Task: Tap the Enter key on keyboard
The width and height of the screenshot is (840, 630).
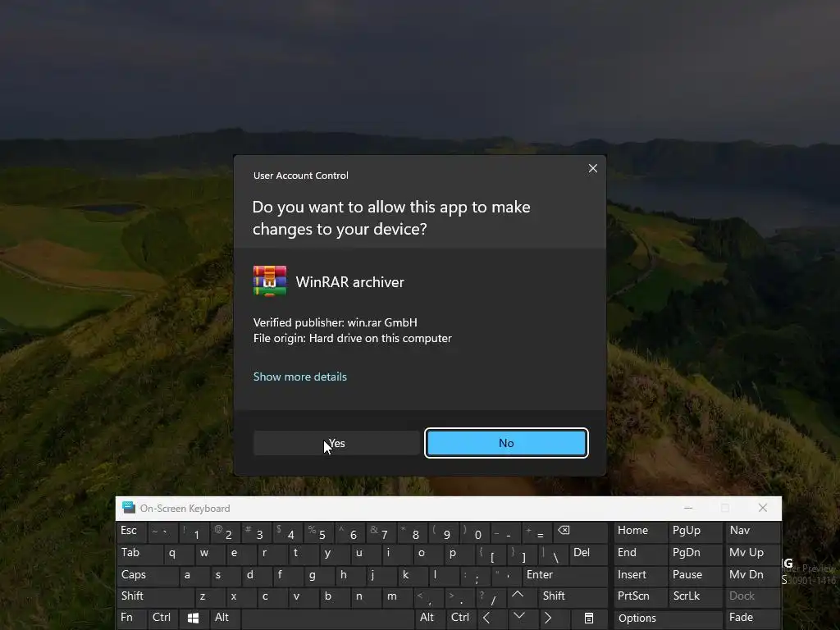Action: 565,575
